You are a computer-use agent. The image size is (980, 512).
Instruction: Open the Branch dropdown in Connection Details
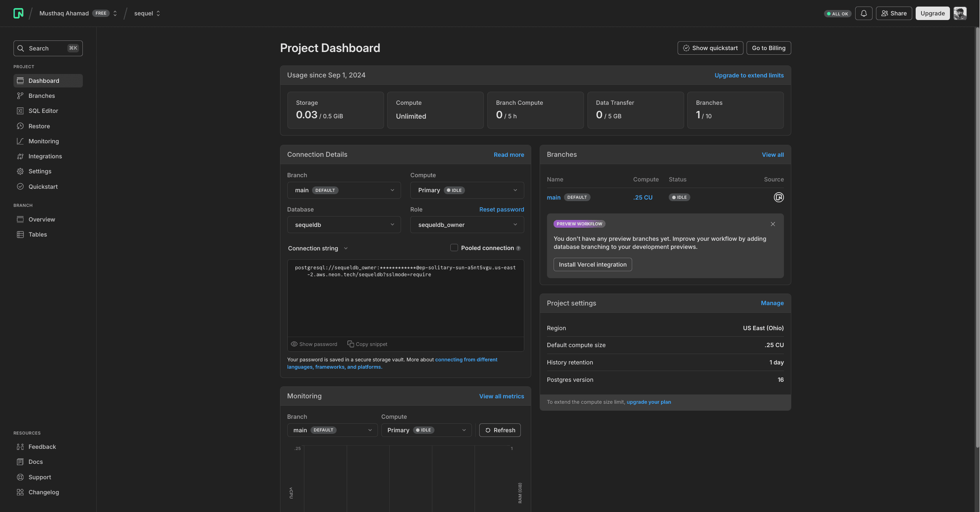click(344, 190)
